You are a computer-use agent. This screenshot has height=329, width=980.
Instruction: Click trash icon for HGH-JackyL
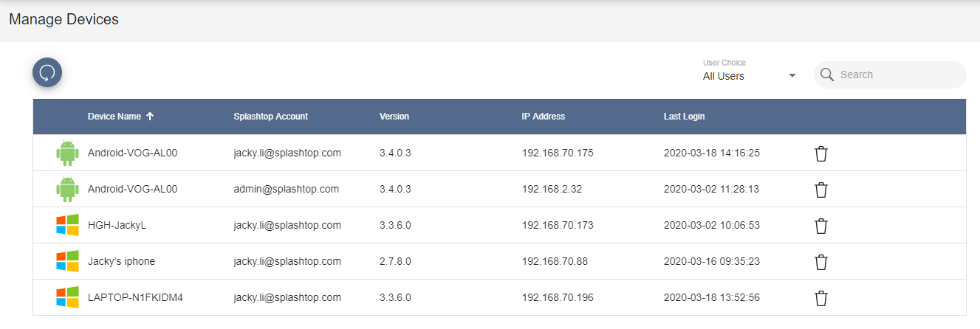point(820,226)
